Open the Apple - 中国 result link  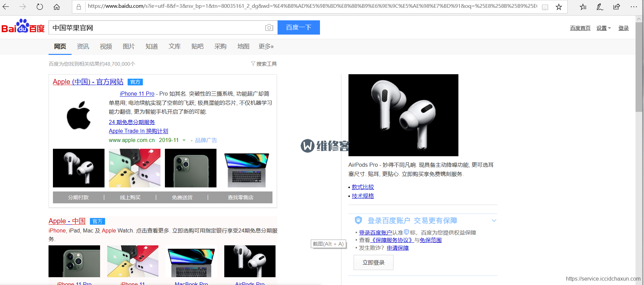click(x=67, y=221)
